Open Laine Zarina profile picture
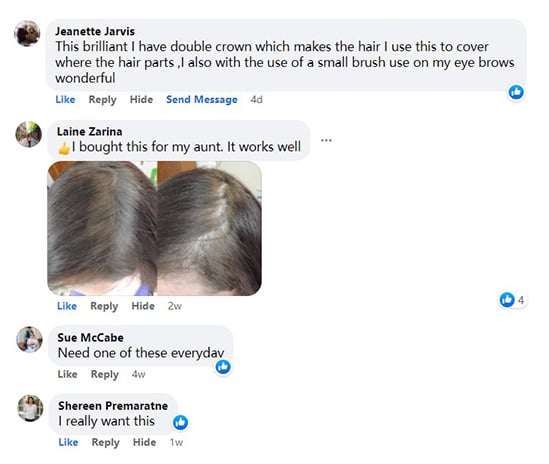549x464 pixels. pyautogui.click(x=29, y=134)
